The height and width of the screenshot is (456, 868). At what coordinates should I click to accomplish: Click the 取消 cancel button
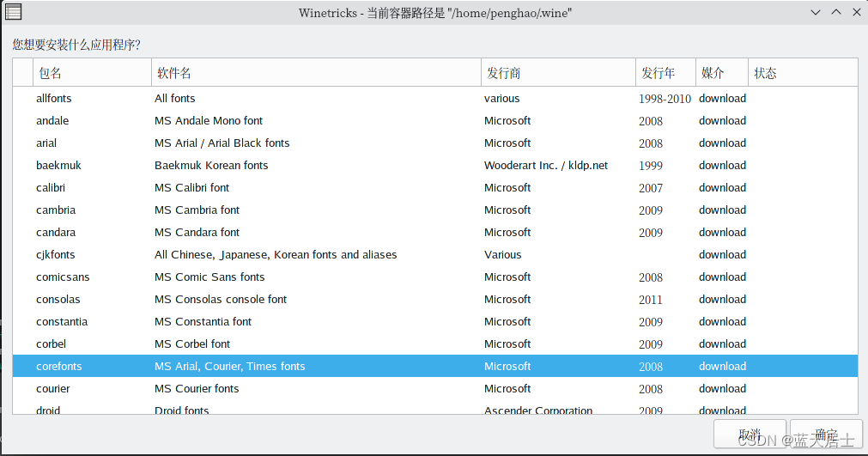750,434
